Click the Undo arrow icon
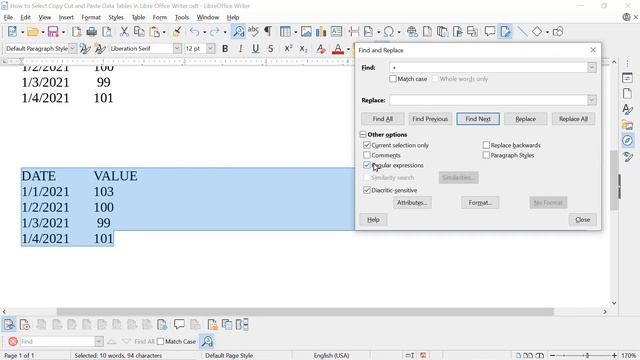Image resolution: width=640 pixels, height=360 pixels. (195, 32)
